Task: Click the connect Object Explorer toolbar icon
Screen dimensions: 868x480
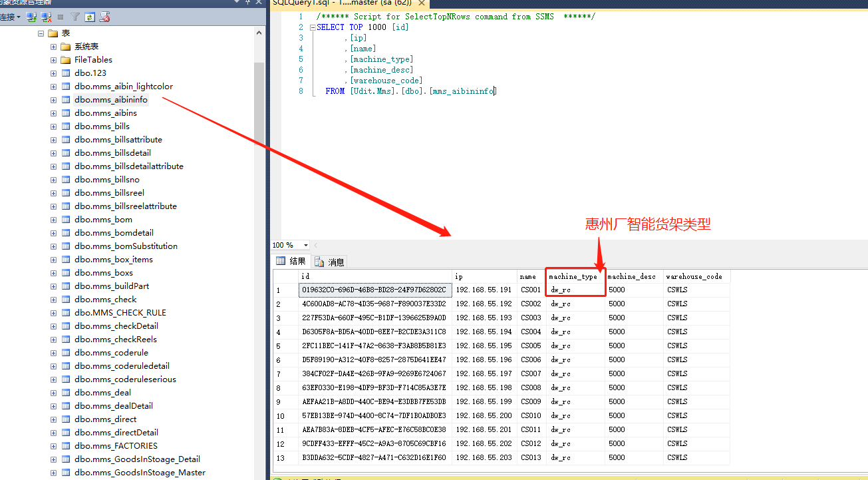Action: [31, 17]
